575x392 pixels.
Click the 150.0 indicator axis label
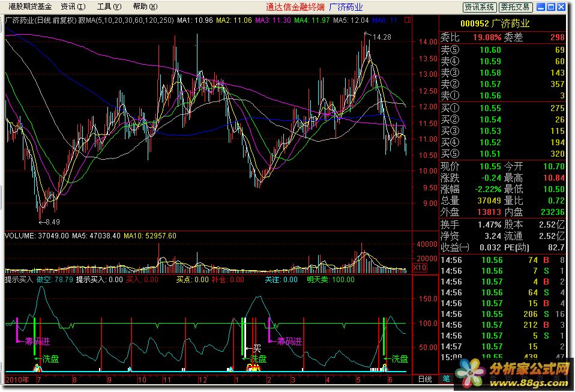[x=428, y=299]
